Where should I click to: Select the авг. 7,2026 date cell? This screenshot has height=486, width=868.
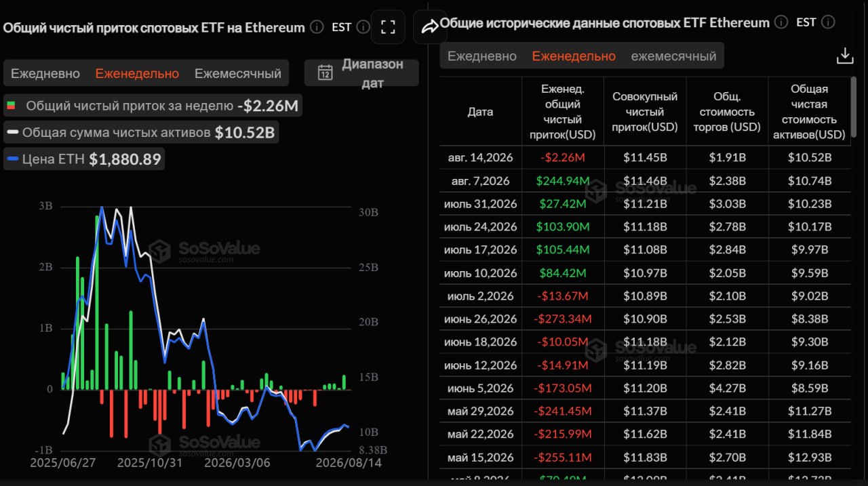click(480, 181)
